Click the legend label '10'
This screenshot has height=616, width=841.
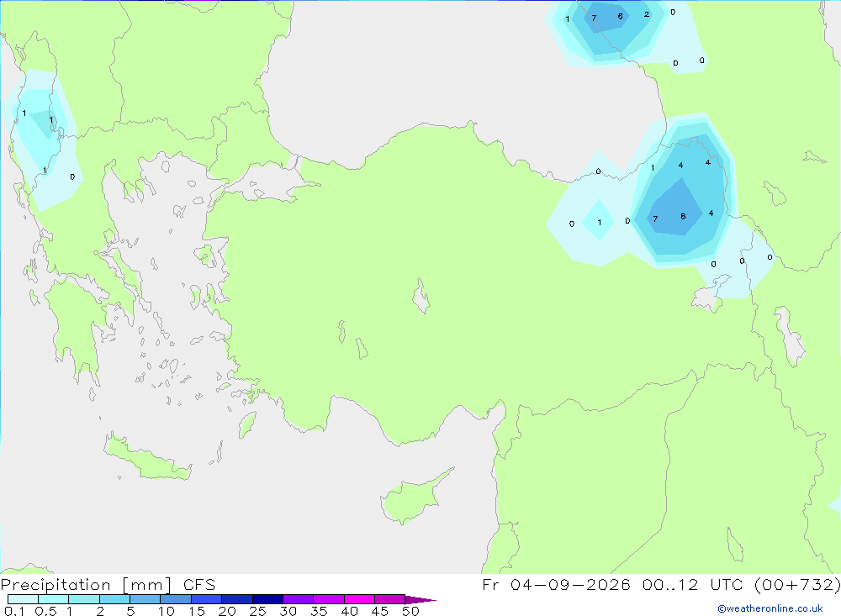(x=167, y=611)
